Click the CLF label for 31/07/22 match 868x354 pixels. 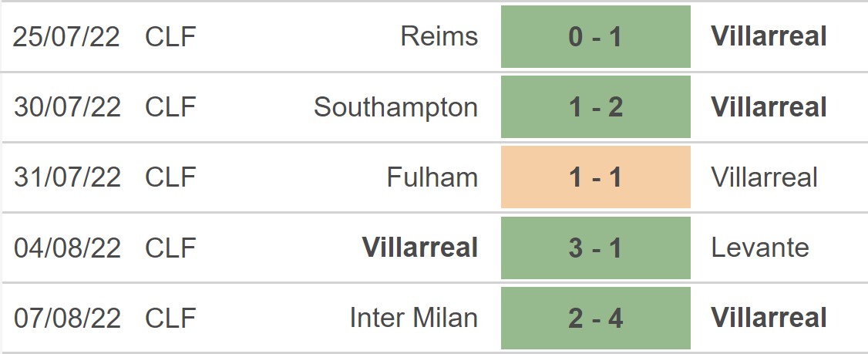pos(170,177)
